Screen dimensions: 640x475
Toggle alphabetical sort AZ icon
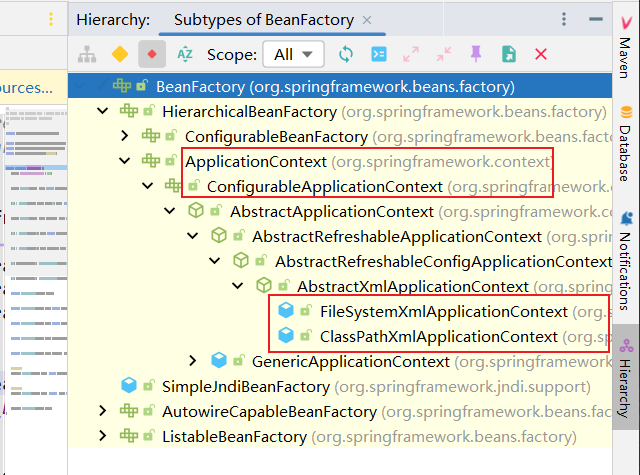pos(184,54)
